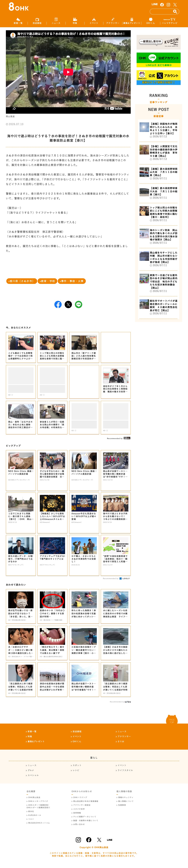Open the 公式 X アカウント banner

tap(158, 77)
